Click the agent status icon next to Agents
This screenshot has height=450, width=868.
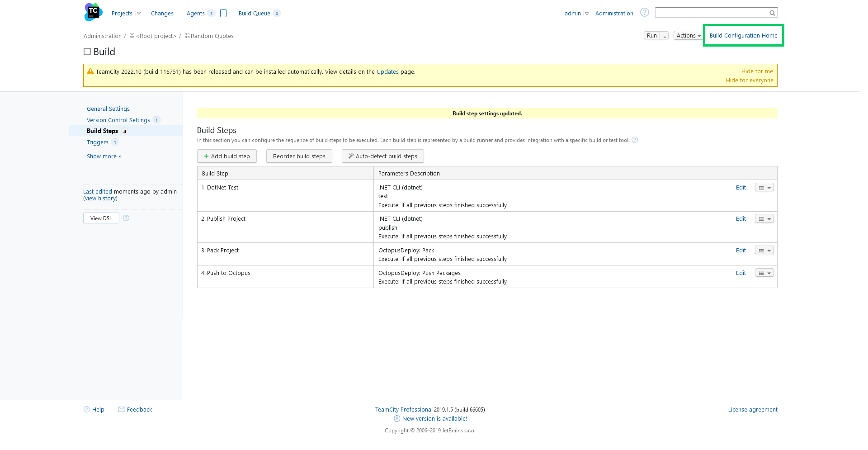pos(223,13)
